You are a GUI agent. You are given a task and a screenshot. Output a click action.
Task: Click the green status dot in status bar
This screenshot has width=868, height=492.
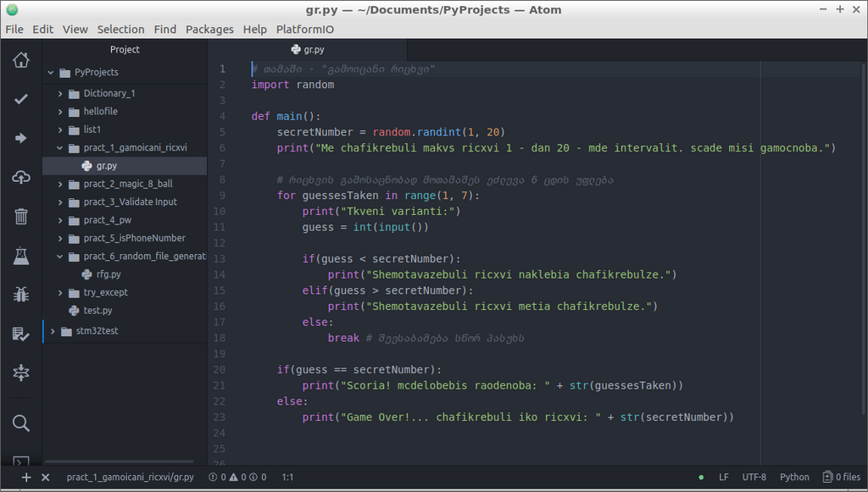click(701, 477)
